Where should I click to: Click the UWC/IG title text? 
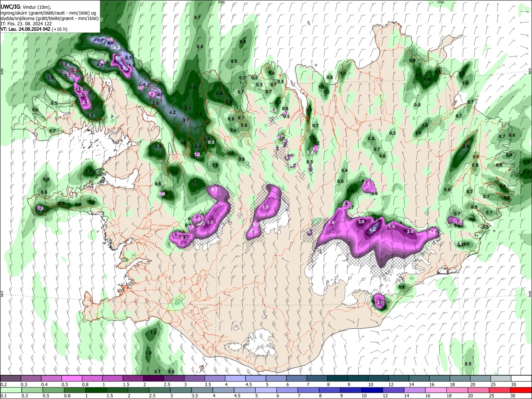pos(10,7)
